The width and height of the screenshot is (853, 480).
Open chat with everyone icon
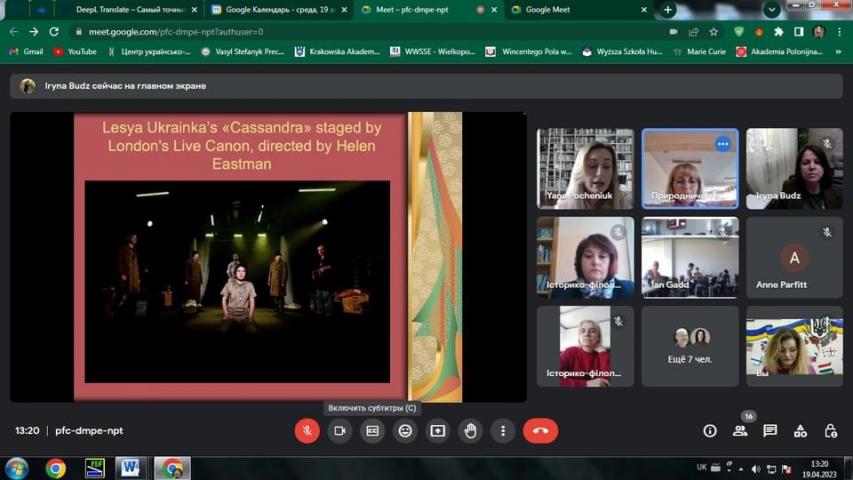tap(770, 431)
